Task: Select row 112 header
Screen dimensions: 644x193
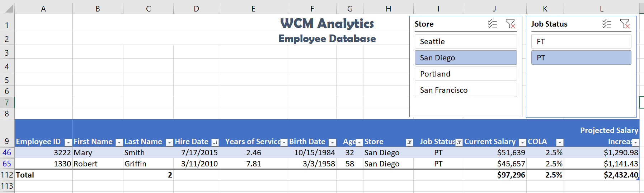Action: (7, 175)
